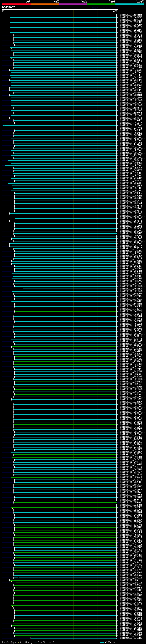Select hit UniRef100_Q9YMK7
146x644 pixels.
pos(131,296)
